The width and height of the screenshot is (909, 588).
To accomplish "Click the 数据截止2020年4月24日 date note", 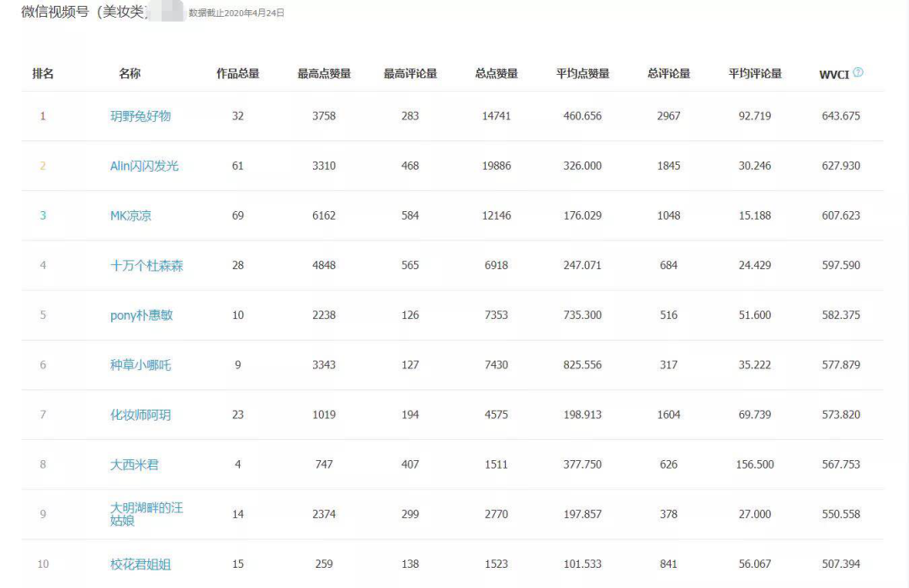I will [x=237, y=13].
